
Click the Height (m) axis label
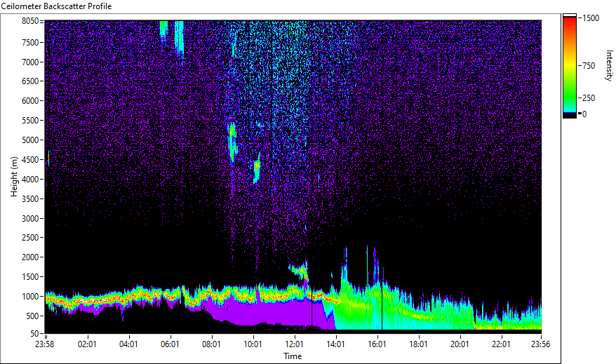pos(14,177)
